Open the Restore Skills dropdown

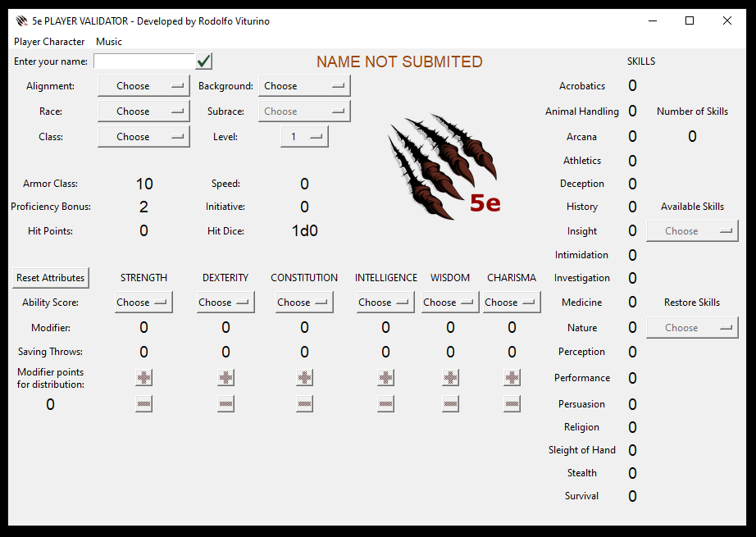pos(692,328)
